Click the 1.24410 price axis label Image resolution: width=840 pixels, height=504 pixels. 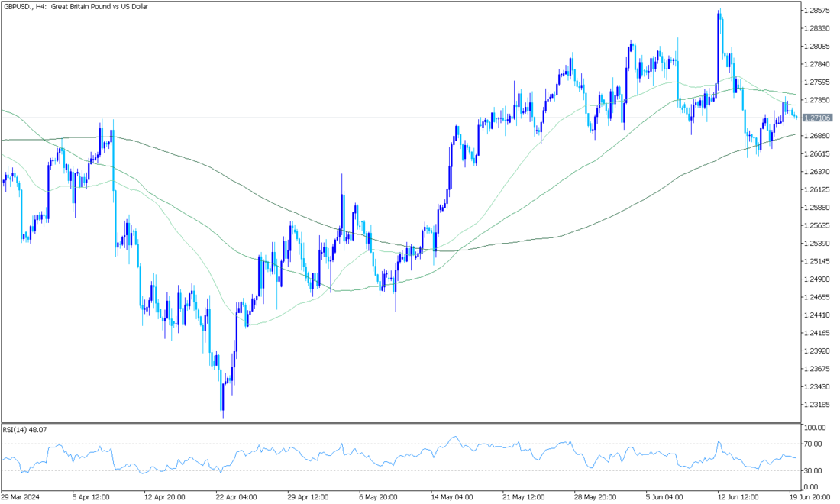(818, 315)
